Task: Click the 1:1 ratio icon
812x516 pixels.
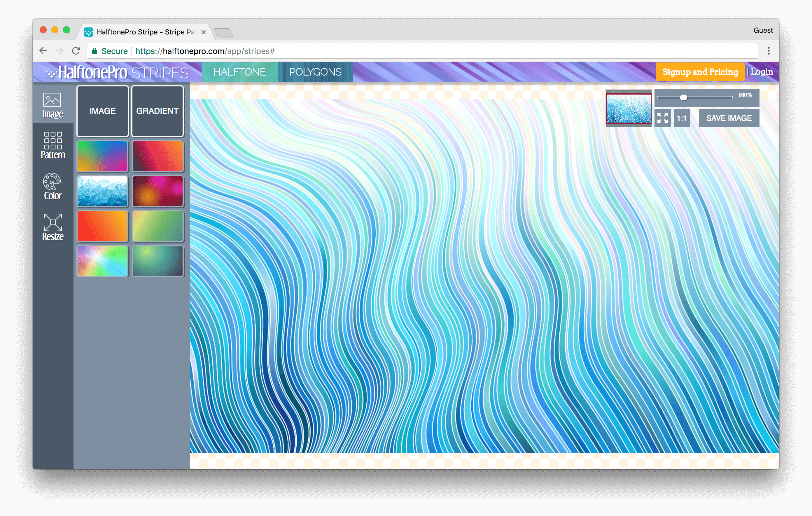Action: click(x=682, y=118)
